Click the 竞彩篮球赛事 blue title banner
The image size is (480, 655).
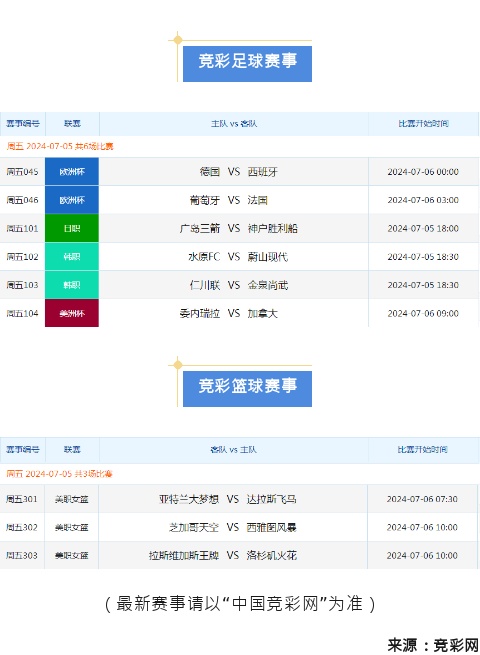(x=247, y=388)
